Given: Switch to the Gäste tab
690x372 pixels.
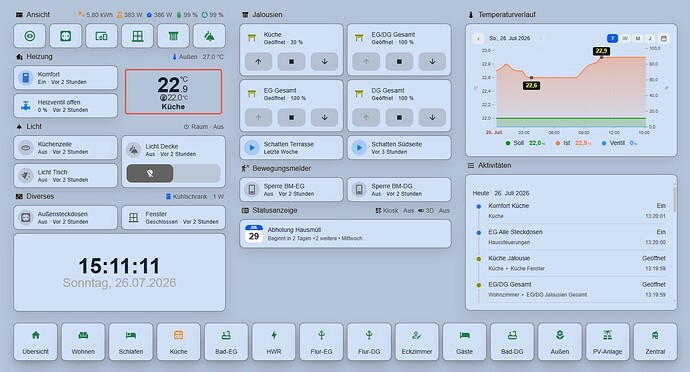Looking at the screenshot, I should pyautogui.click(x=464, y=342).
